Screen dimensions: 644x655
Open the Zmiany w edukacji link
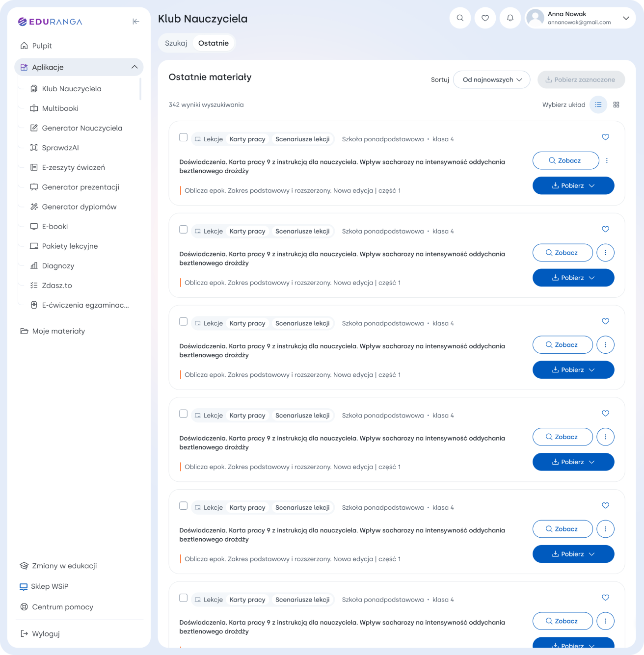point(58,566)
